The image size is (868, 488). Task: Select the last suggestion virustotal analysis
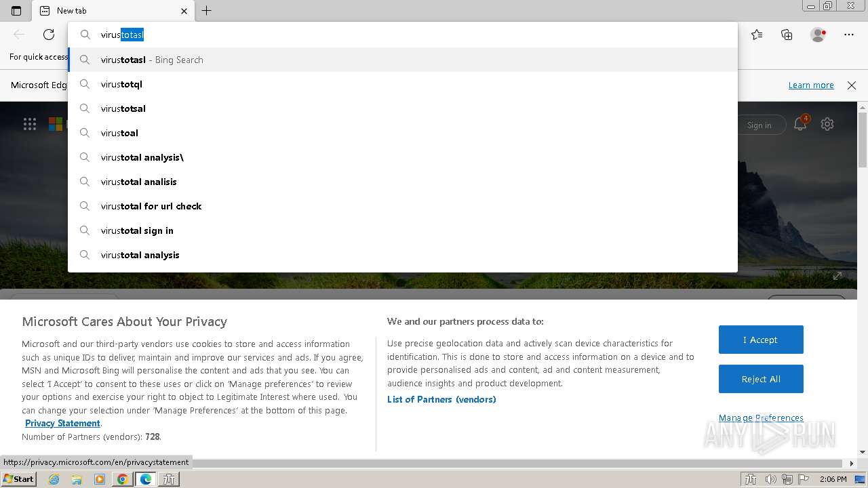tap(403, 255)
